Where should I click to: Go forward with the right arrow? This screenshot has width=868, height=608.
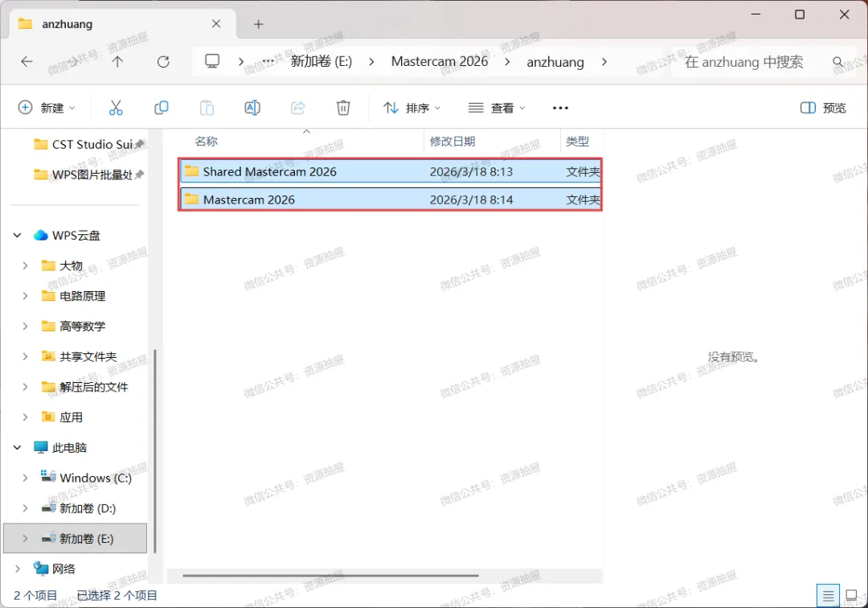point(72,61)
